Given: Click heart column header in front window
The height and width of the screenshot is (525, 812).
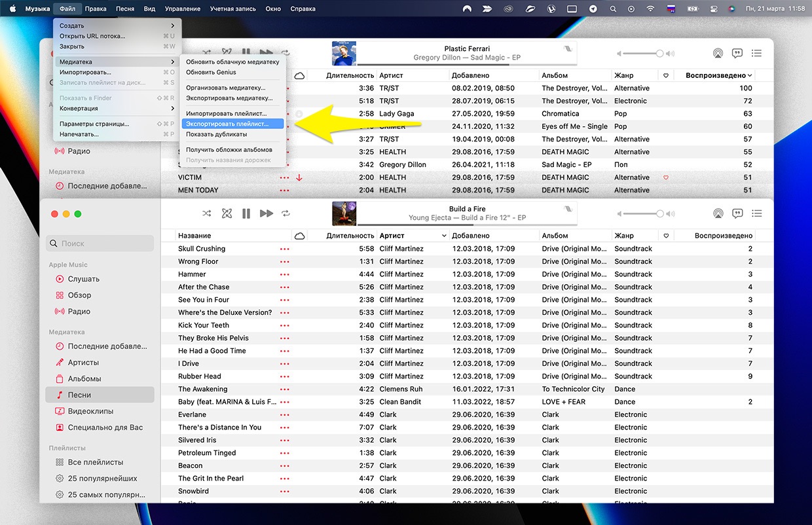Looking at the screenshot, I should pyautogui.click(x=666, y=236).
